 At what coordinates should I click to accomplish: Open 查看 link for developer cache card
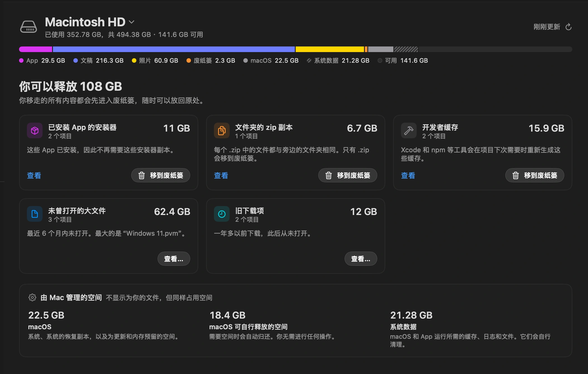coord(408,176)
